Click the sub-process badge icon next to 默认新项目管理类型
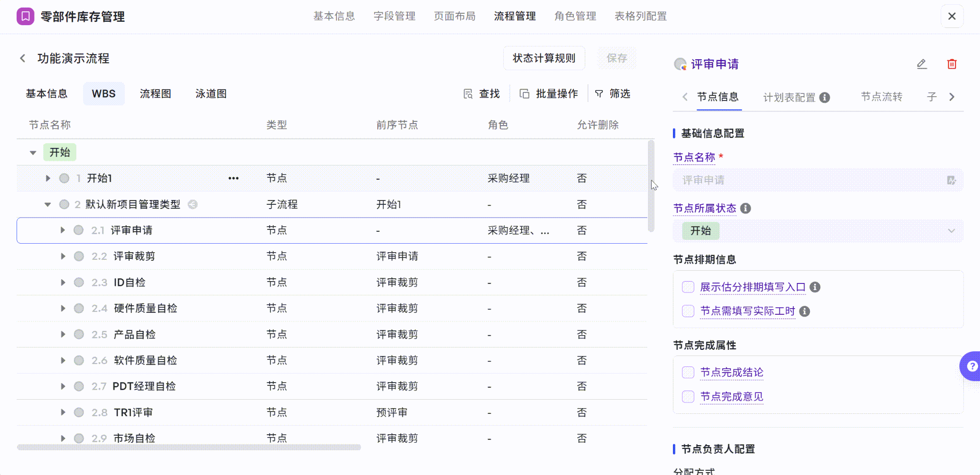This screenshot has width=980, height=475. [x=192, y=204]
